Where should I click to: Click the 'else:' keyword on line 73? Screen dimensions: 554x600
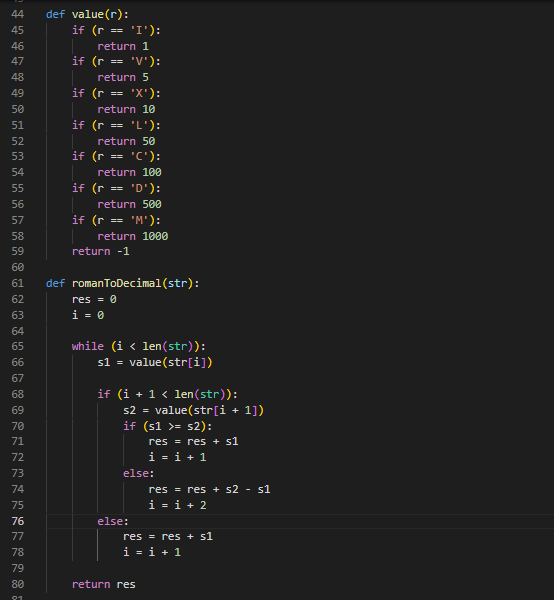[x=138, y=473]
